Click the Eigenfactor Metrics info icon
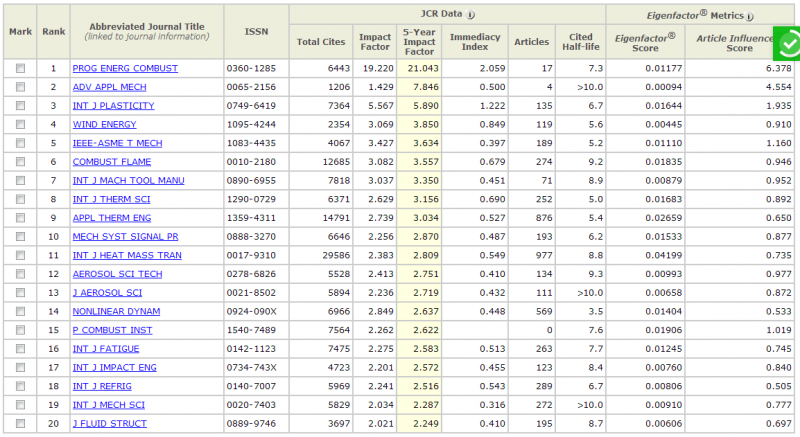 pyautogui.click(x=750, y=16)
